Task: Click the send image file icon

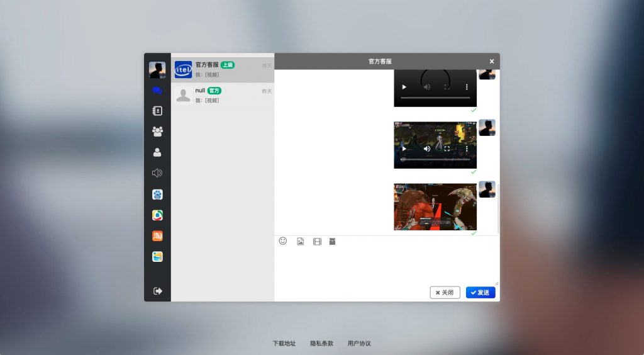Action: [300, 242]
